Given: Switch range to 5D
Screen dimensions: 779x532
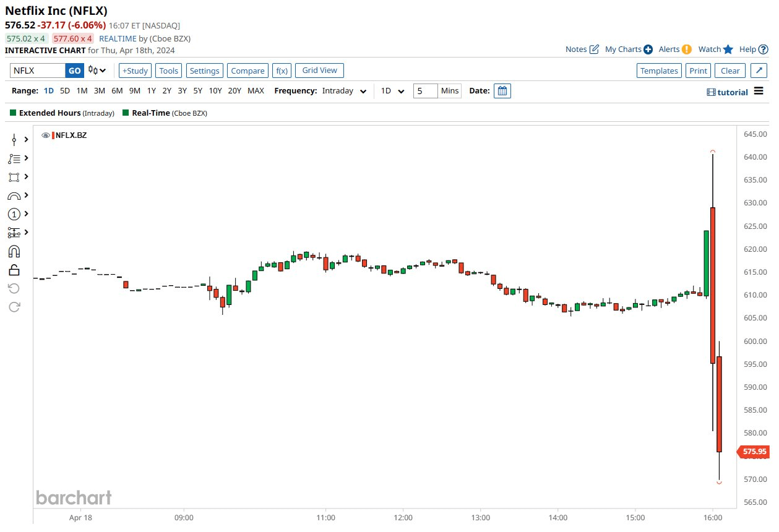Looking at the screenshot, I should click(64, 90).
